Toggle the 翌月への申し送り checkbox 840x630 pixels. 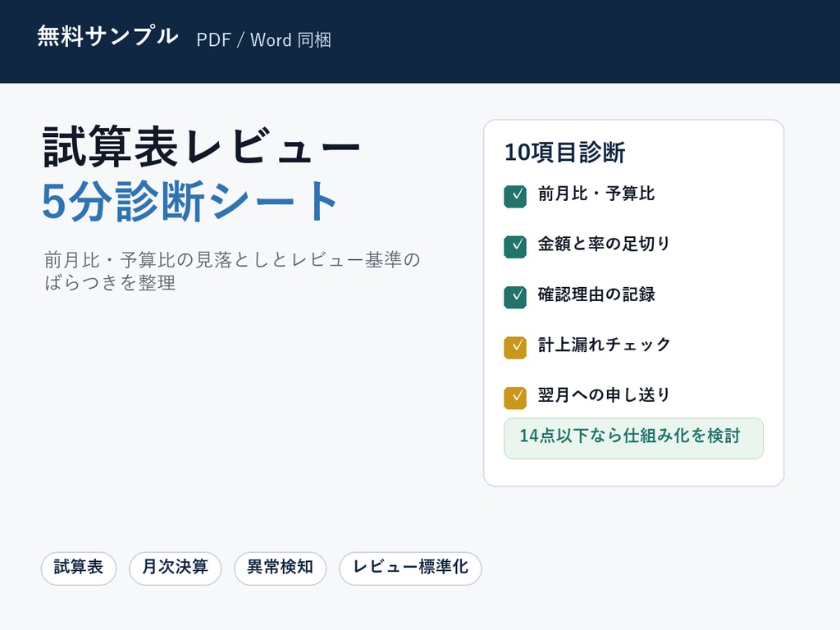tap(515, 398)
